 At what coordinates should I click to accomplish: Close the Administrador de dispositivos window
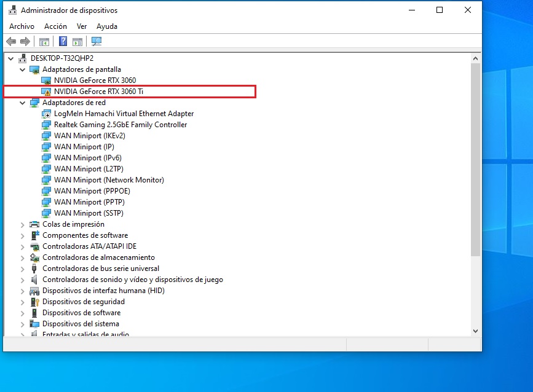tap(468, 10)
